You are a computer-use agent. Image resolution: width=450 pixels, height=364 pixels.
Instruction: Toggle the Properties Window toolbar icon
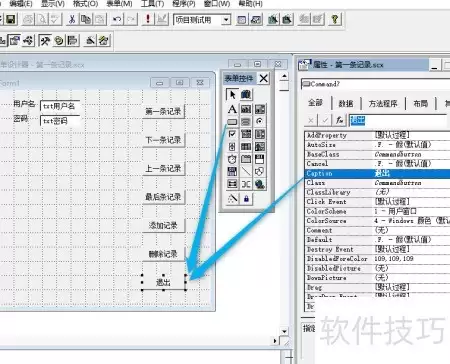coord(14,41)
